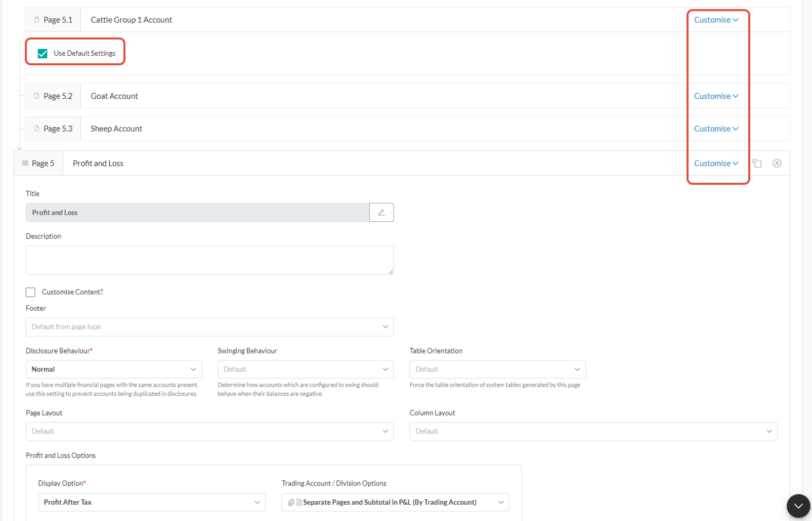Click the tree collapse arrow left of Page 5
812x521 pixels.
pyautogui.click(x=19, y=148)
